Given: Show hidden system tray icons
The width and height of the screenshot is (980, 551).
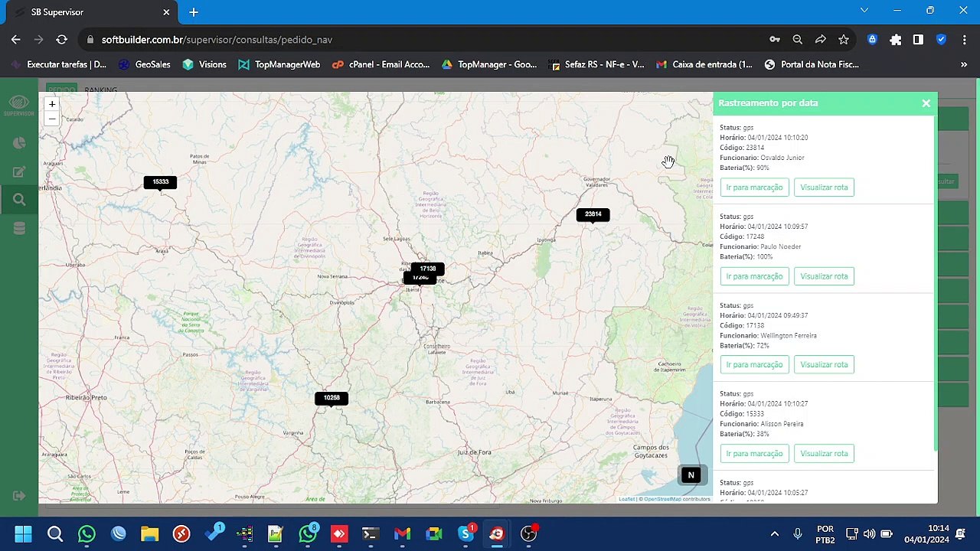Looking at the screenshot, I should (775, 533).
